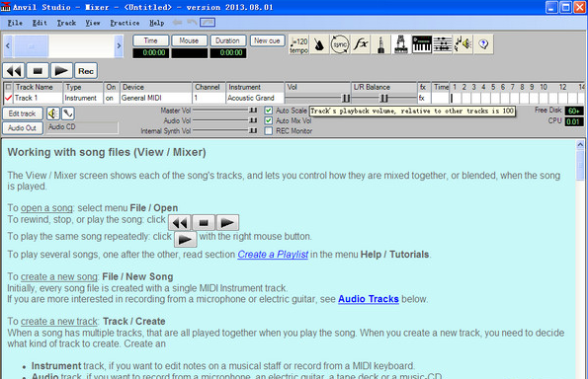Click the audio jack plug icon
Viewport: 588px width, 379px height.
(380, 44)
